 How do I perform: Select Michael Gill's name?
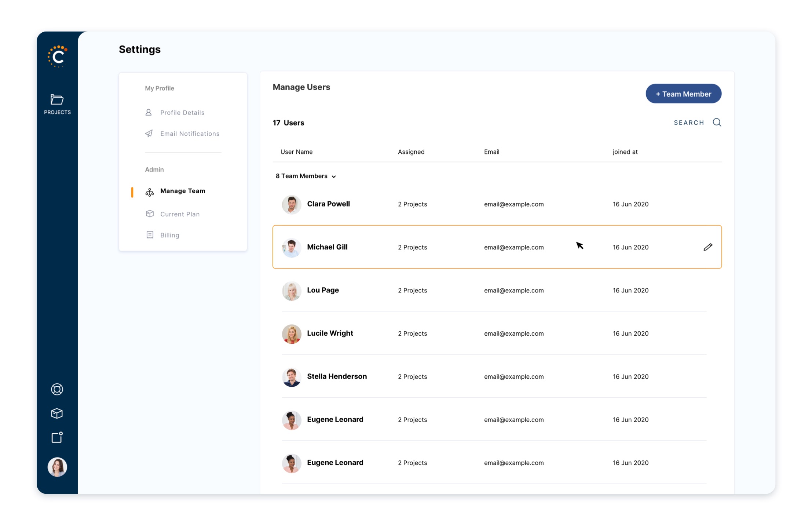coord(327,247)
